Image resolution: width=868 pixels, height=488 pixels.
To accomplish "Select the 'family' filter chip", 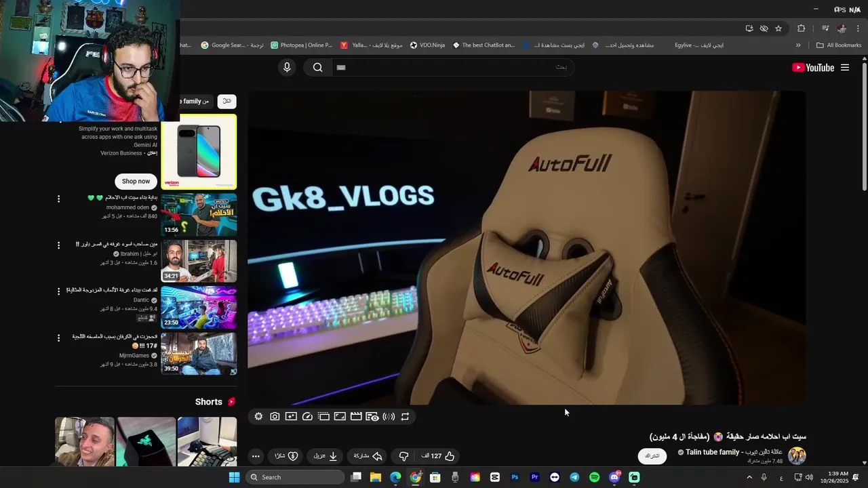I will [x=196, y=101].
